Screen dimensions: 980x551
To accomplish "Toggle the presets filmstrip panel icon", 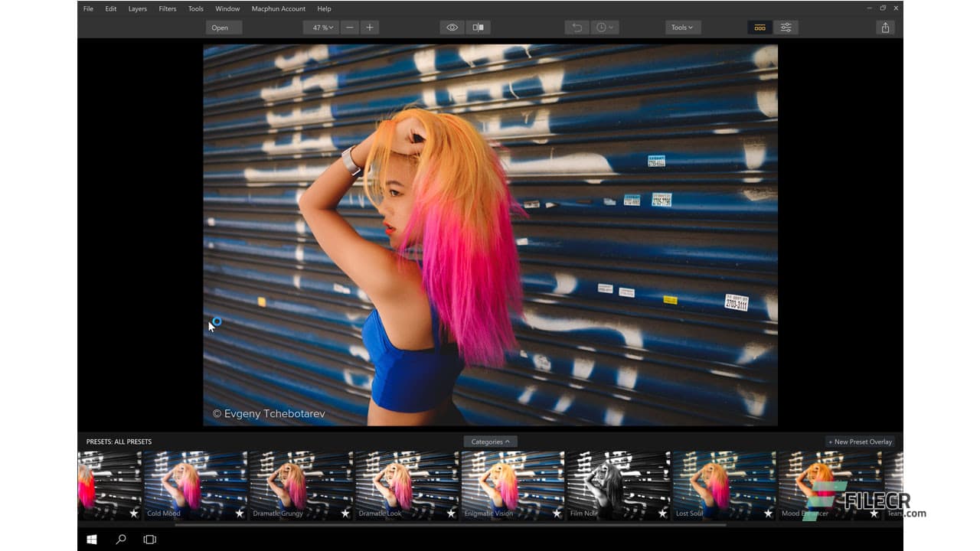I will [759, 27].
